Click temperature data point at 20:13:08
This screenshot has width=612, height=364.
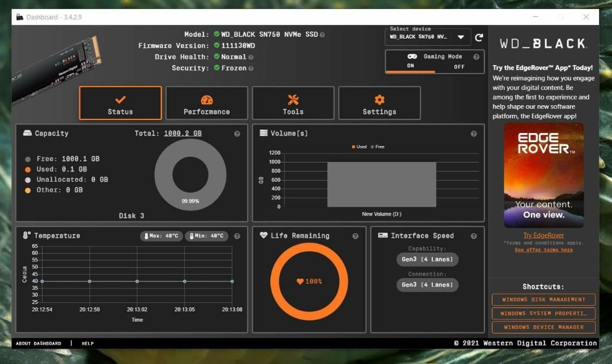tap(232, 281)
